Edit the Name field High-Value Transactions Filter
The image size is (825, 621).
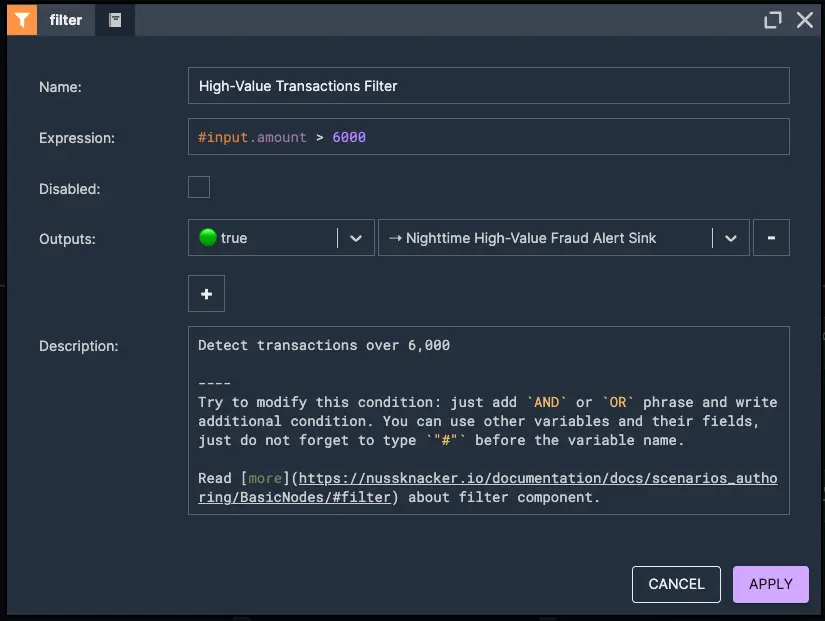[x=488, y=86]
